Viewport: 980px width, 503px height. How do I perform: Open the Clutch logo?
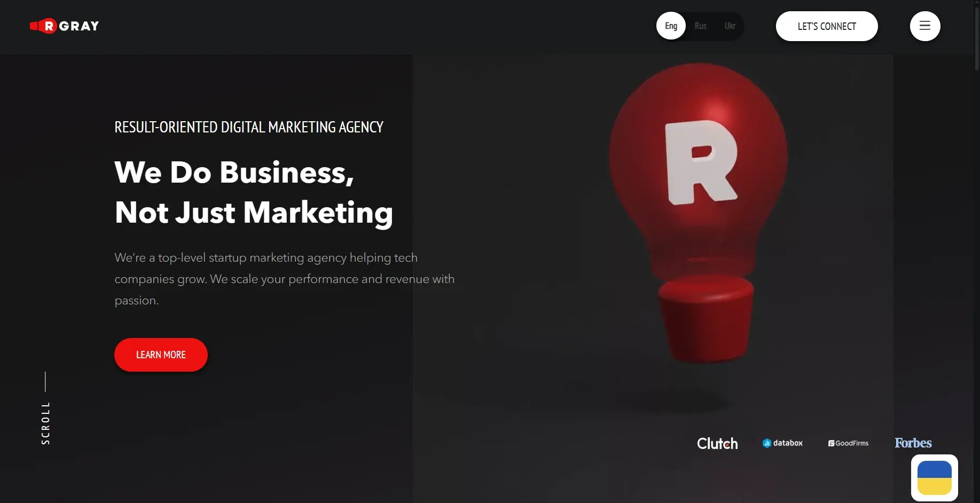[x=717, y=443]
